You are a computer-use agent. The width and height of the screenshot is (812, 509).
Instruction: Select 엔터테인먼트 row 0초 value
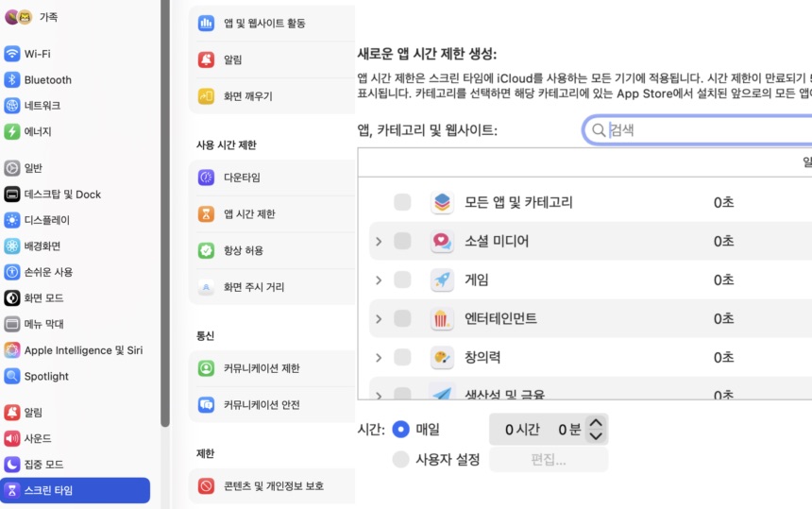tap(723, 319)
